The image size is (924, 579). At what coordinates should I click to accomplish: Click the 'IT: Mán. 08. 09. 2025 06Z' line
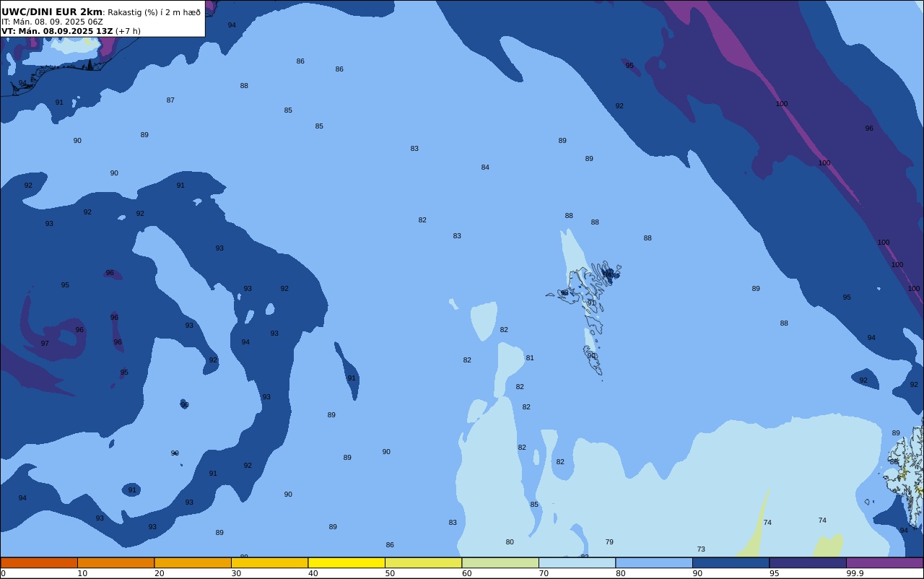point(52,22)
